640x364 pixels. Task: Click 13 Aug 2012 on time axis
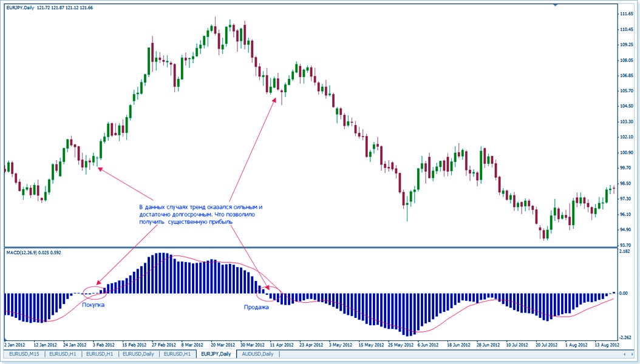(605, 343)
